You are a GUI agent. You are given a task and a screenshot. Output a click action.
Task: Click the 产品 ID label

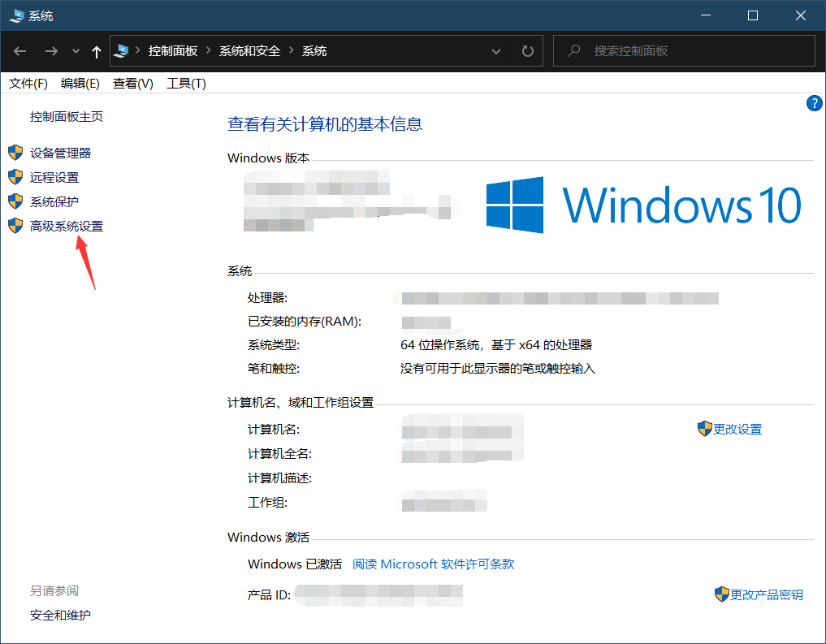[x=269, y=595]
